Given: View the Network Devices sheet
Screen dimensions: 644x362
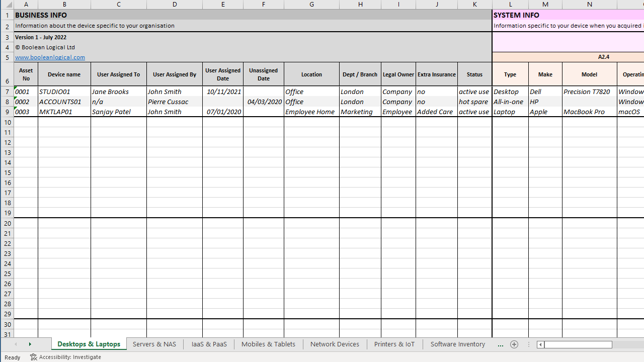Looking at the screenshot, I should click(x=335, y=344).
